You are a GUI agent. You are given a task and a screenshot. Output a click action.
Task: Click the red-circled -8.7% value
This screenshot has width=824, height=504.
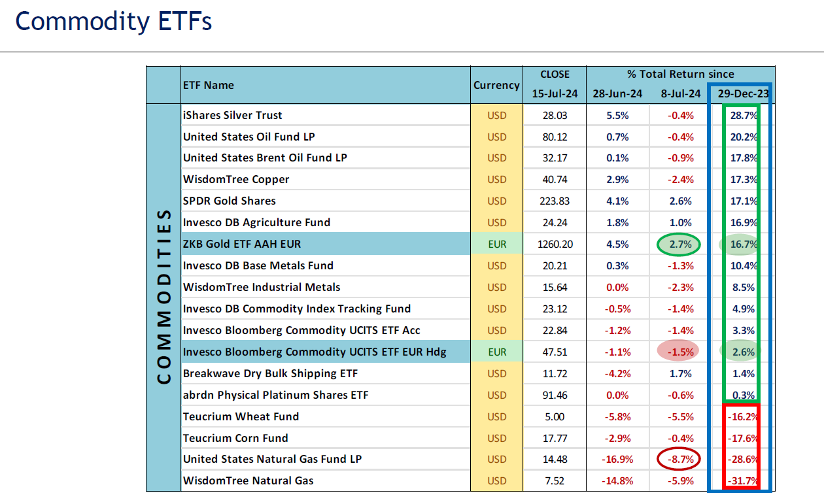[x=680, y=459]
